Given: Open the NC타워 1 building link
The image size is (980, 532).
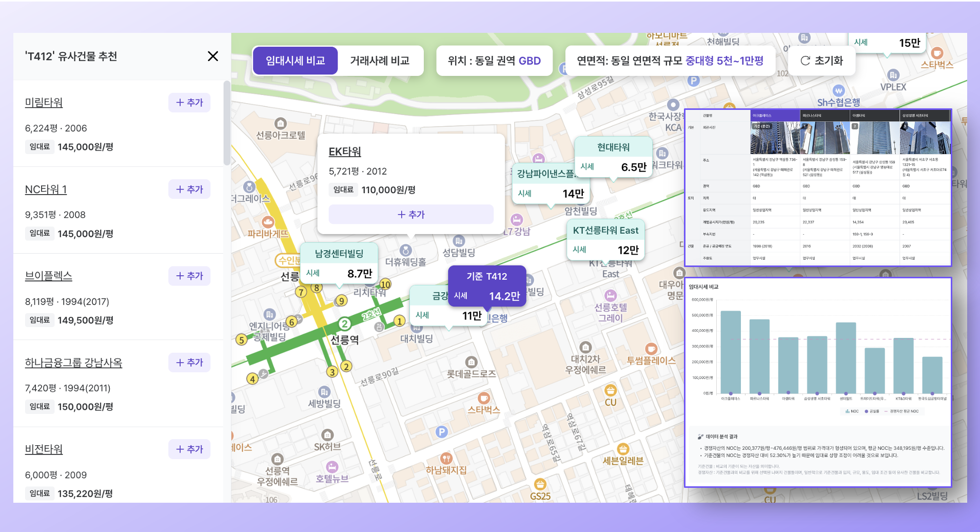Looking at the screenshot, I should pyautogui.click(x=46, y=189).
